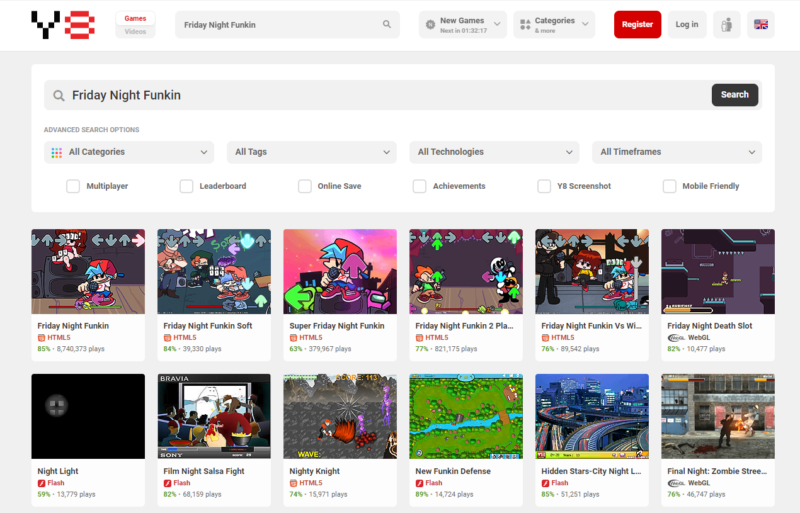800x513 pixels.
Task: Open the Hidden Stars-City Night thumbnail
Action: (x=592, y=417)
